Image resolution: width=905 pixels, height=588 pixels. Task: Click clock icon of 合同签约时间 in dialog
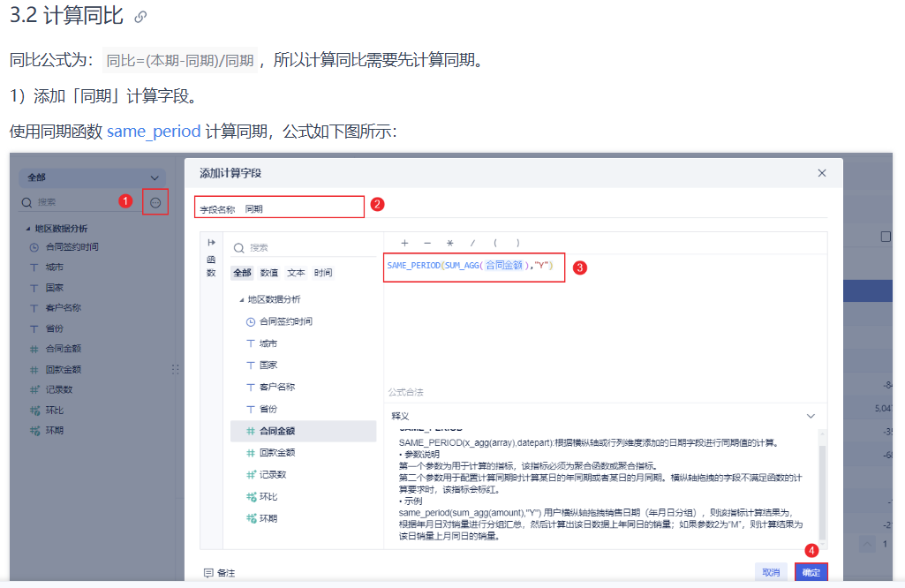point(251,322)
